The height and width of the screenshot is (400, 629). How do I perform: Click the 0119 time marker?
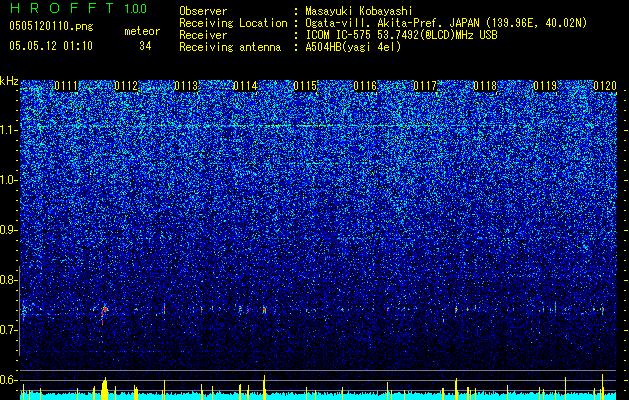(x=545, y=86)
